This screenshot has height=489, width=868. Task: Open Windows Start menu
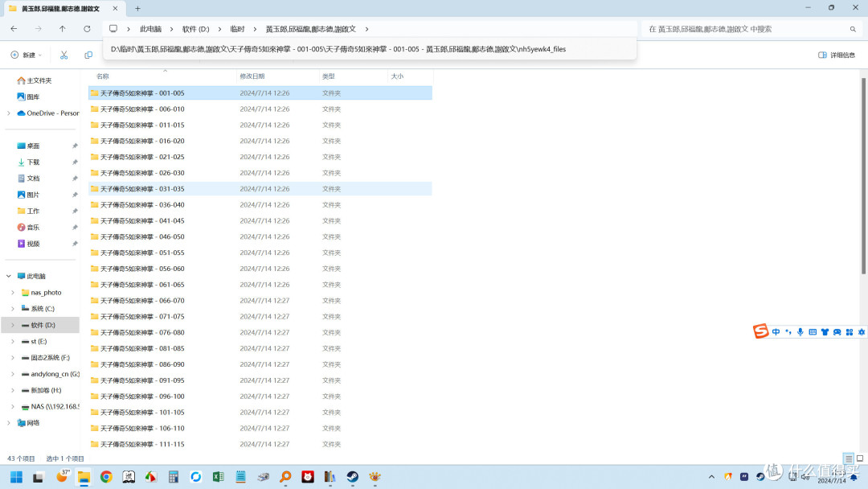[x=17, y=477]
